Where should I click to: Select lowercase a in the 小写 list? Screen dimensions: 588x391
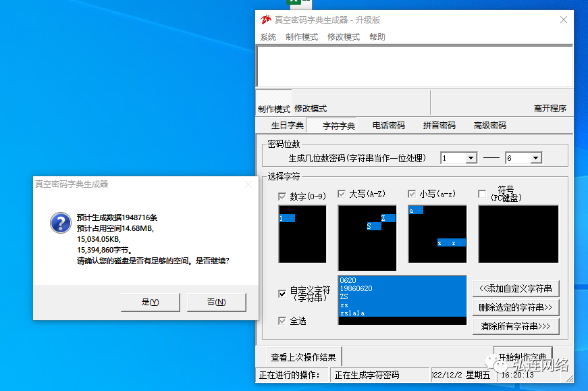pos(416,210)
